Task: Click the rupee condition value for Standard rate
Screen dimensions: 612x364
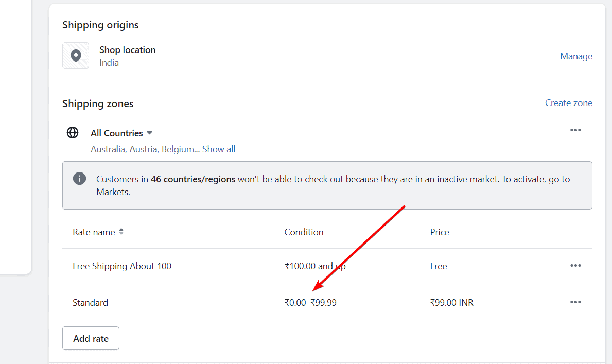Action: 310,302
